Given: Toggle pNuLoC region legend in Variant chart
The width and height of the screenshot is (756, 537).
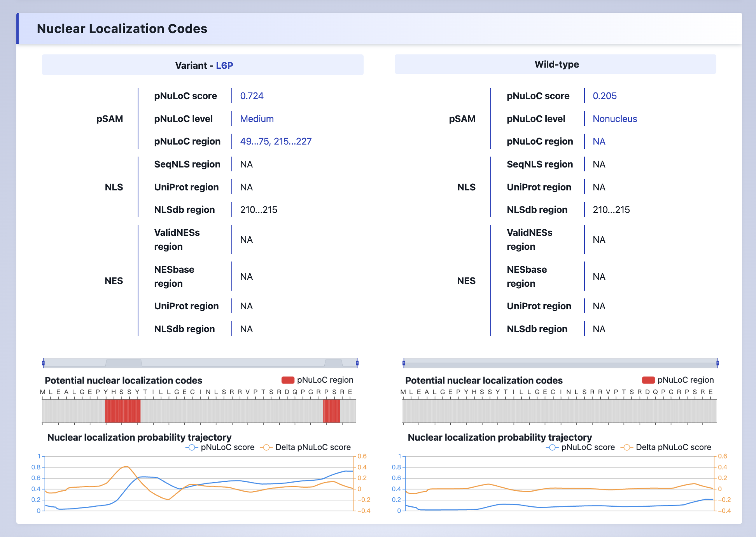Looking at the screenshot, I should click(x=288, y=380).
